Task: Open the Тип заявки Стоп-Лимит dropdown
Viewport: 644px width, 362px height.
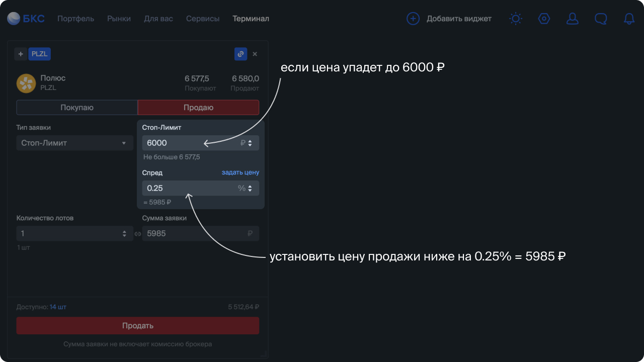Action: (x=75, y=143)
